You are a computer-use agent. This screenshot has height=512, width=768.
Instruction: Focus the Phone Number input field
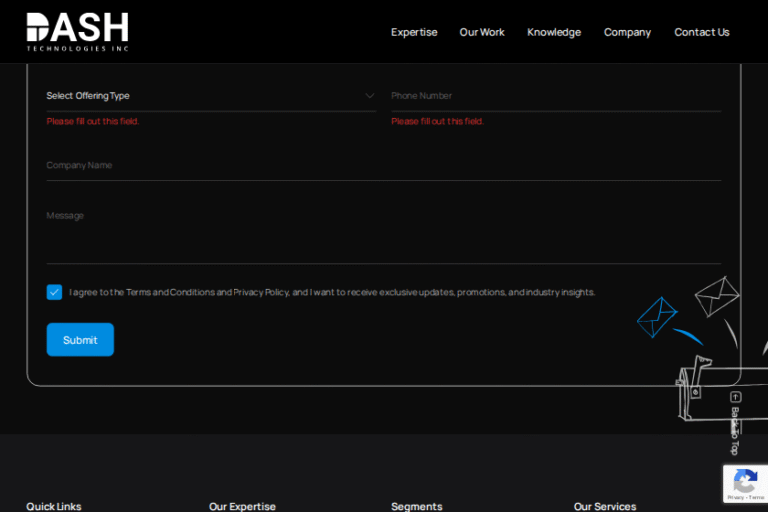[555, 96]
